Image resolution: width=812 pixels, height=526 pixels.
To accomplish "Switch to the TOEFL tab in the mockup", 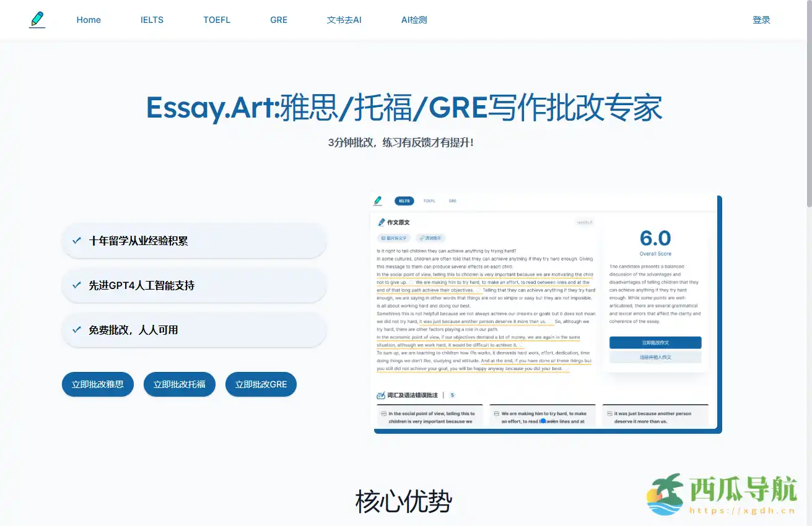I will pyautogui.click(x=429, y=200).
